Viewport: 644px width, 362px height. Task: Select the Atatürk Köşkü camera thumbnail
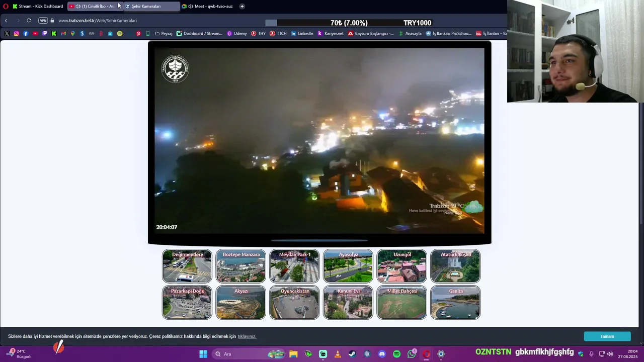(455, 266)
